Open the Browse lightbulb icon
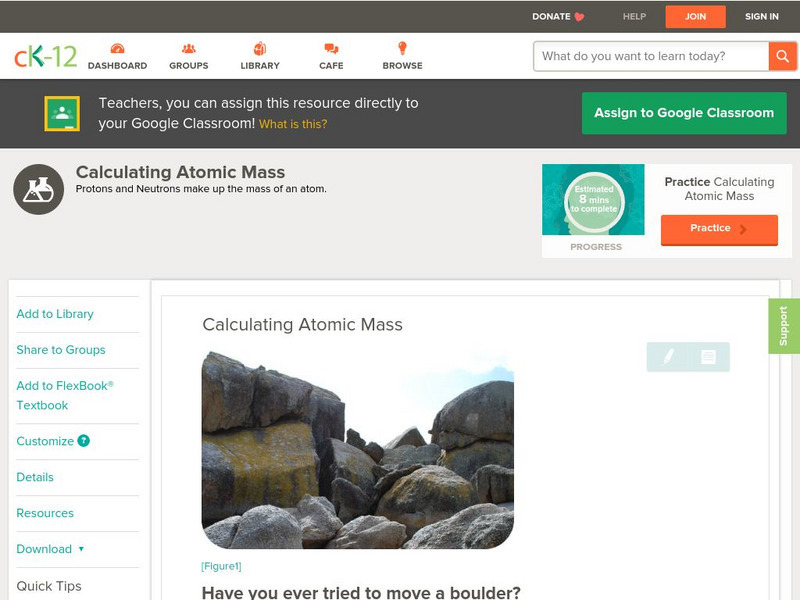Image resolution: width=800 pixels, height=600 pixels. pos(402,46)
